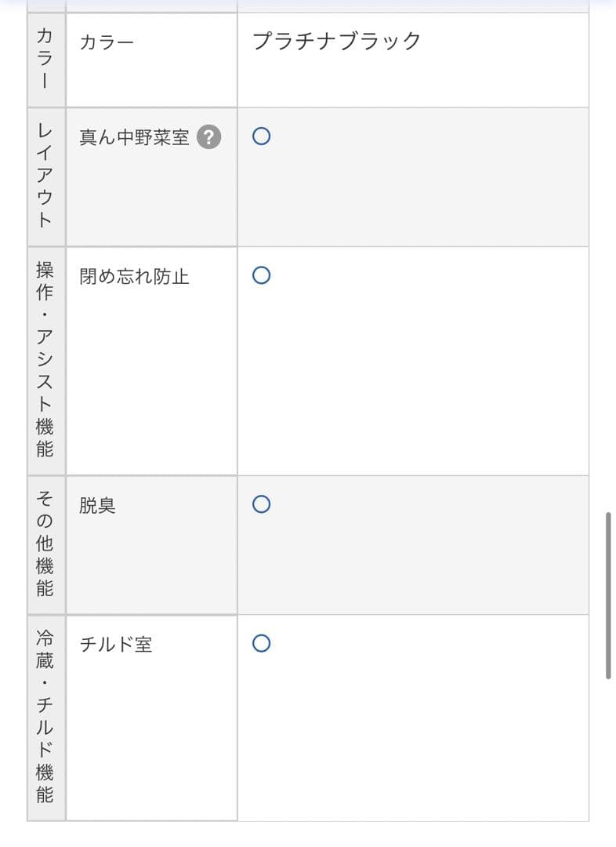This screenshot has height=847, width=616.
Task: Select the 冷蔵・チルド機能 category header
Action: tap(45, 717)
